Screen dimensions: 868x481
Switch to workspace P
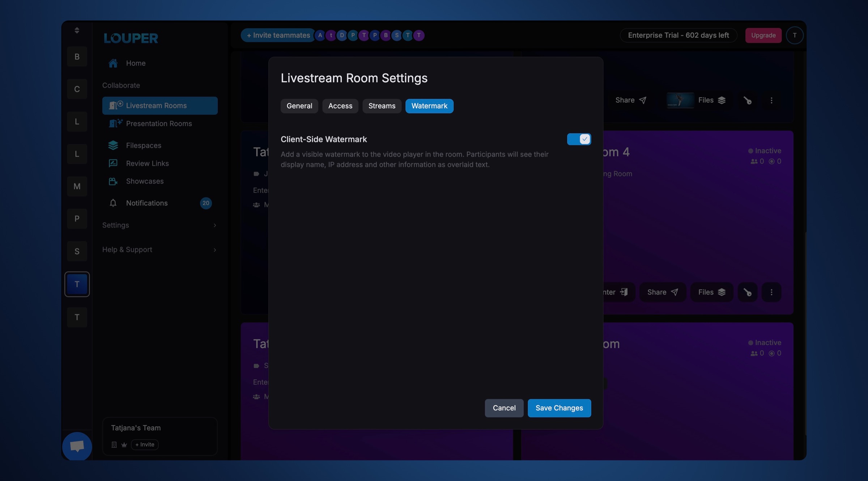[x=77, y=219]
